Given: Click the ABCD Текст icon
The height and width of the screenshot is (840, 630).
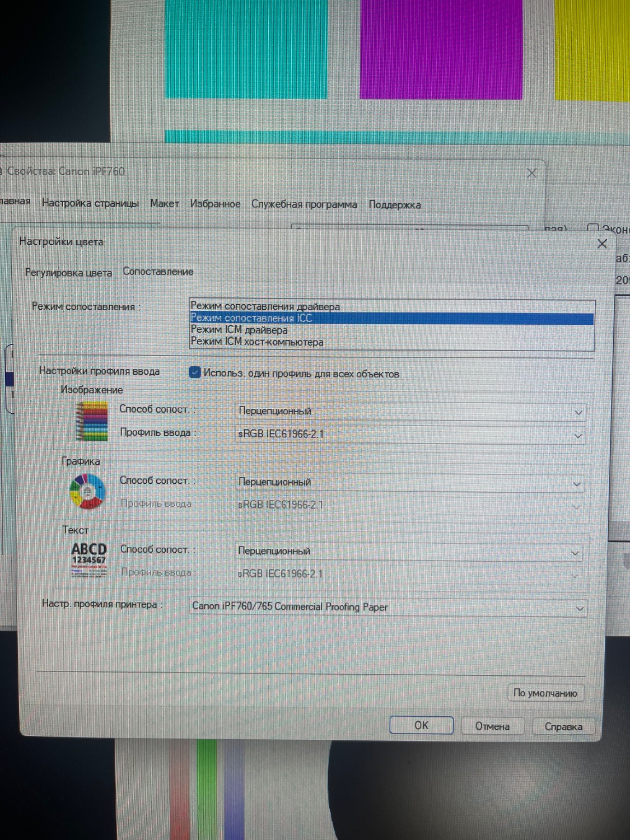Looking at the screenshot, I should pyautogui.click(x=88, y=560).
